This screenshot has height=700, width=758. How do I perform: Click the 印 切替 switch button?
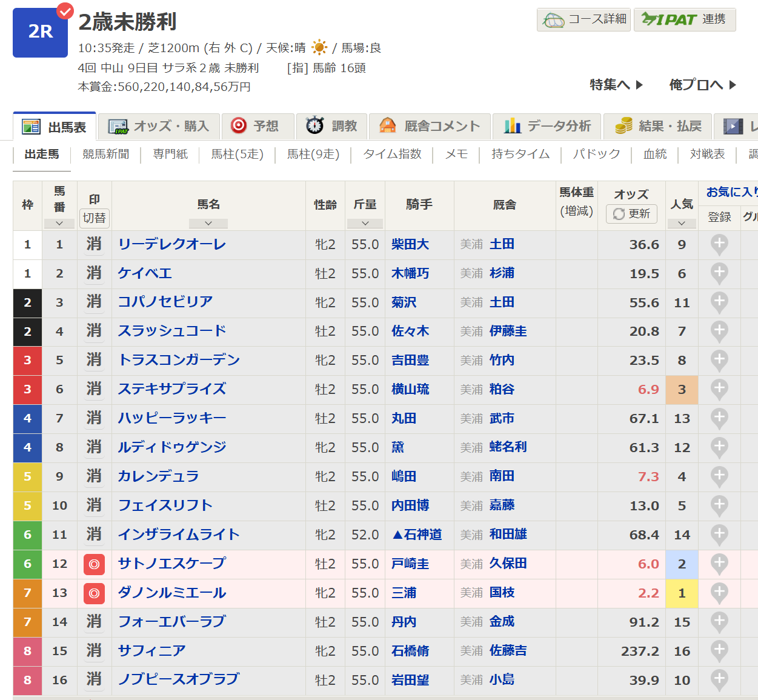tap(94, 218)
